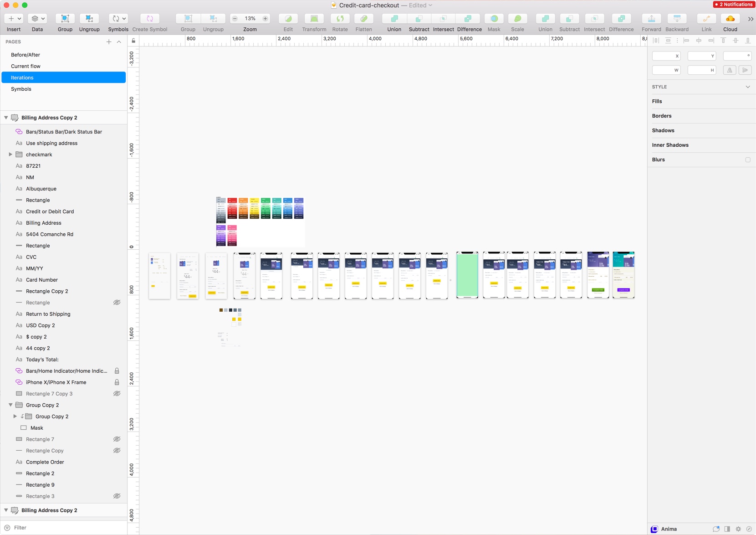Zoom in with the plus button
Viewport: 756px width, 535px height.
265,19
